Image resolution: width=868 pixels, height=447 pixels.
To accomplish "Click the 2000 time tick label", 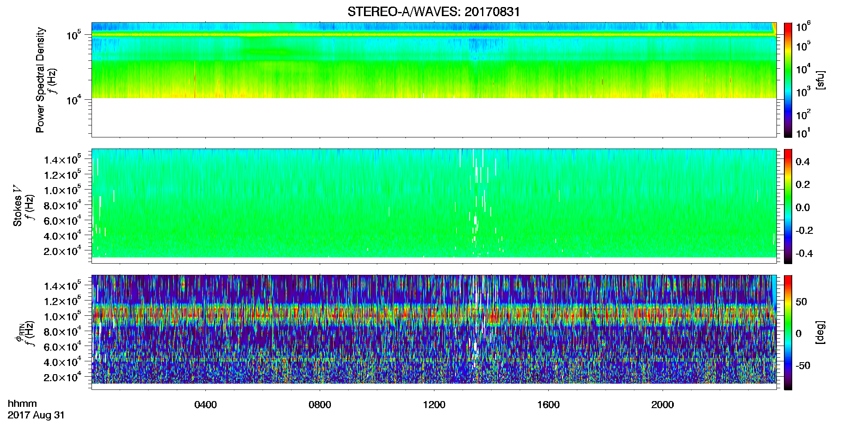I will (663, 405).
